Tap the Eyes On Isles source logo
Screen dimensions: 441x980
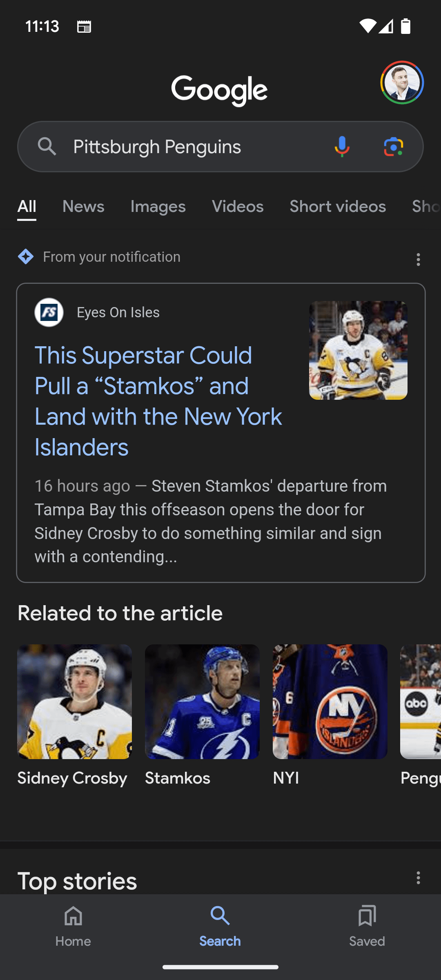pos(49,312)
